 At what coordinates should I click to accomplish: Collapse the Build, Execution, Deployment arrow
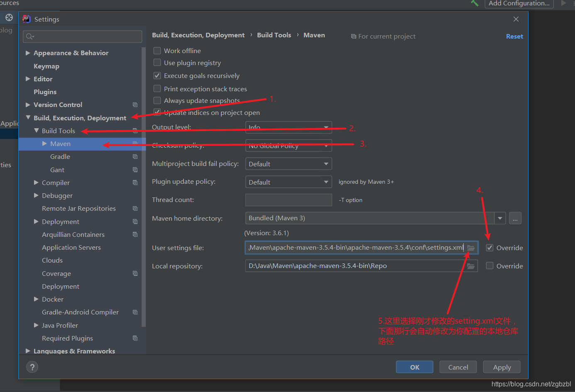pos(28,118)
